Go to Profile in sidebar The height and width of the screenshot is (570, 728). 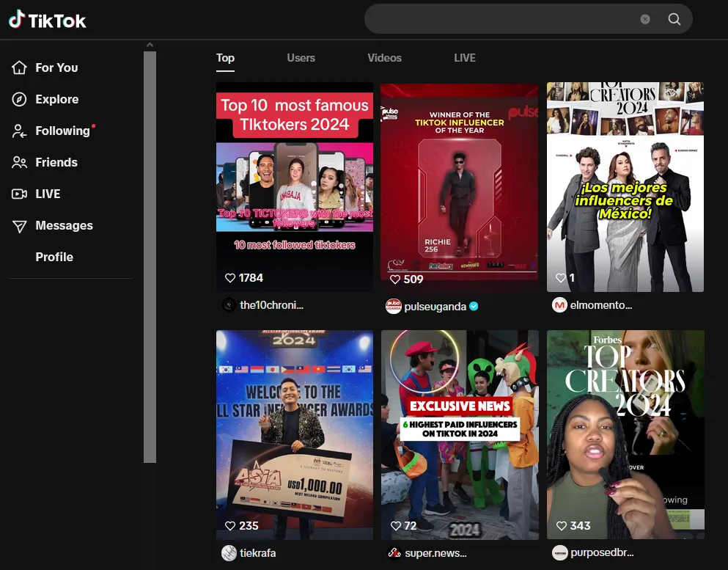[54, 257]
